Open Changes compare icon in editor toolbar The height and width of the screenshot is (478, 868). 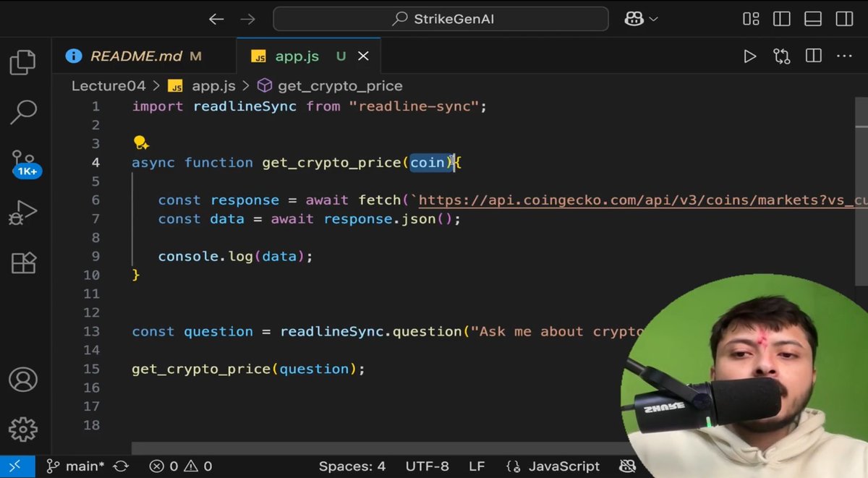[x=782, y=56]
